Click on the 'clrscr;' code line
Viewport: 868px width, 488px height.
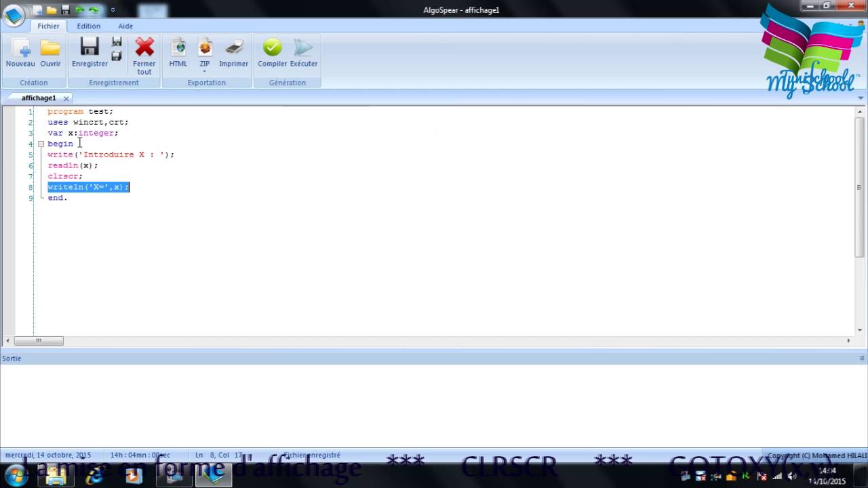65,176
